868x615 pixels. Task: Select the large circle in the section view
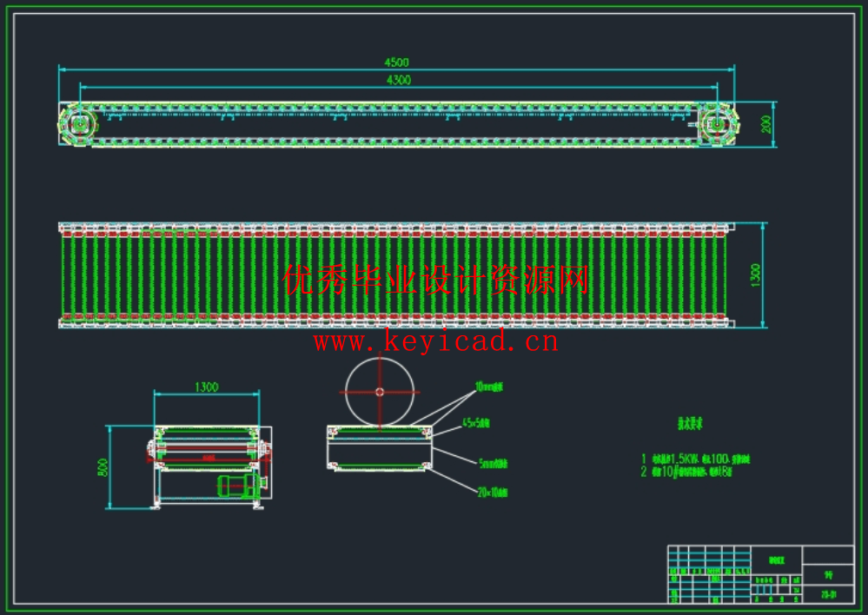[380, 392]
